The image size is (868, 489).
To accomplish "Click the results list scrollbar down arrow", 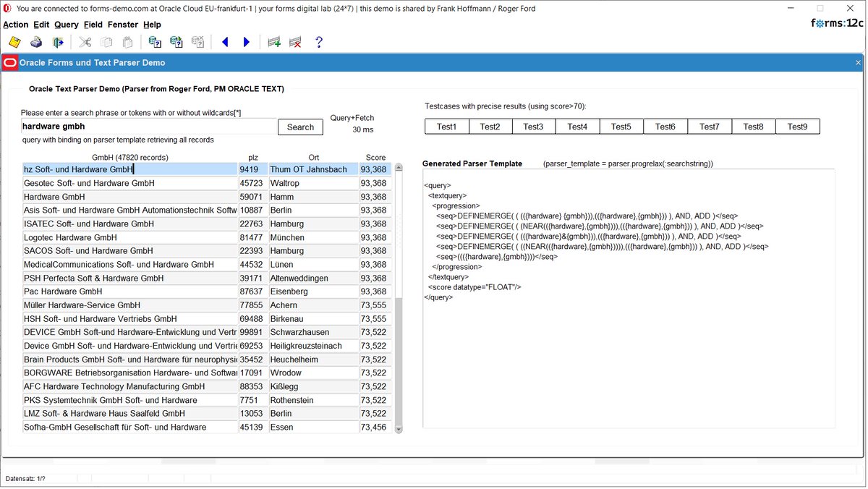I will [x=398, y=428].
